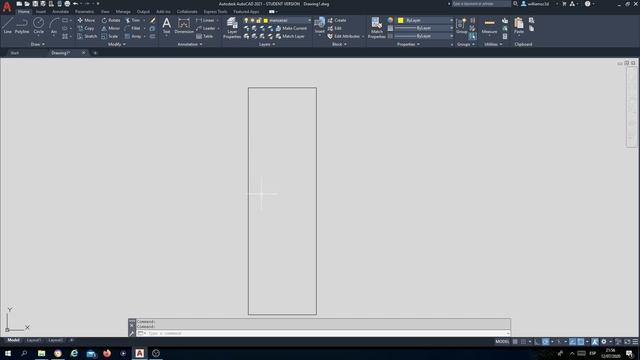The image size is (640, 360).
Task: Click the command line input field
Action: click(323, 333)
